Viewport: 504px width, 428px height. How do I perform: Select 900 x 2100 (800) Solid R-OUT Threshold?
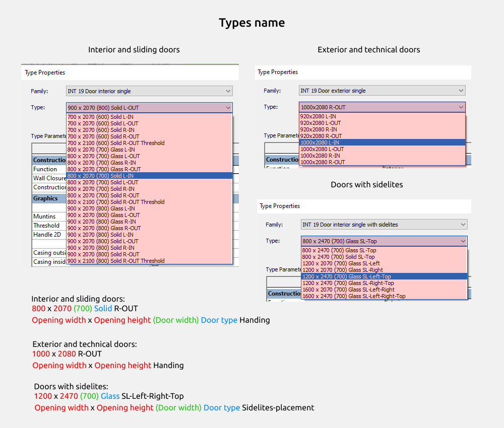[149, 261]
